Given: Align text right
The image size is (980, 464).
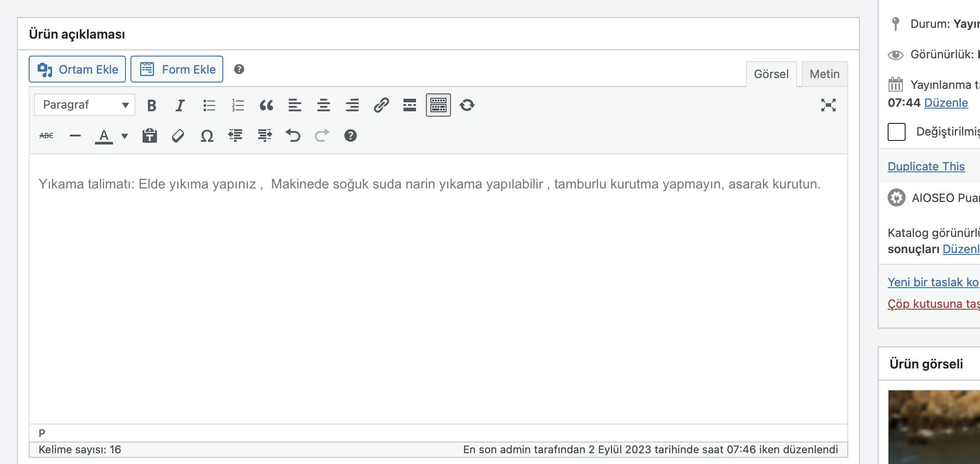Looking at the screenshot, I should coord(352,105).
